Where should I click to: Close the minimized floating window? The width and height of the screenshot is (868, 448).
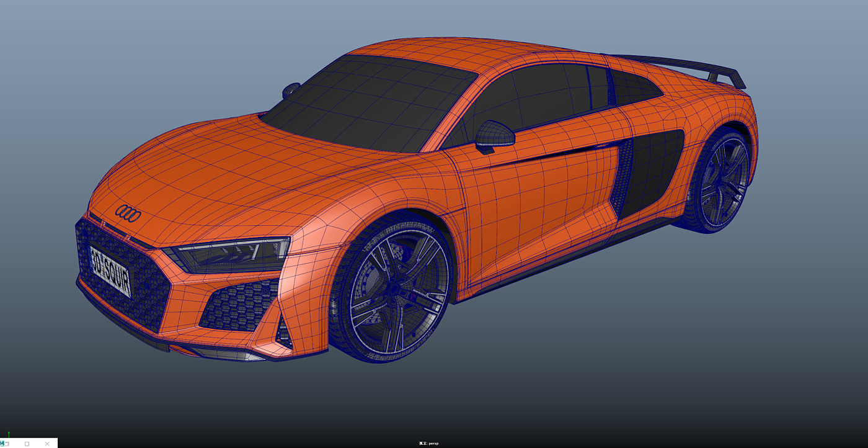pyautogui.click(x=47, y=444)
